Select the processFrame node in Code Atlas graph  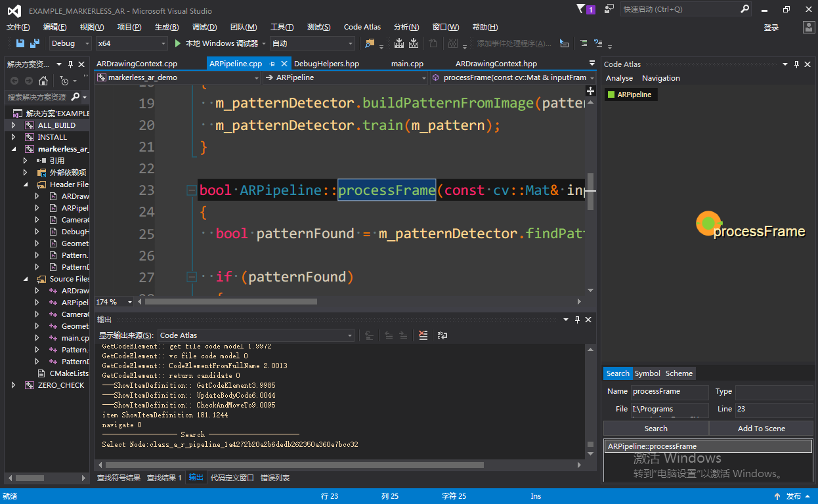707,223
